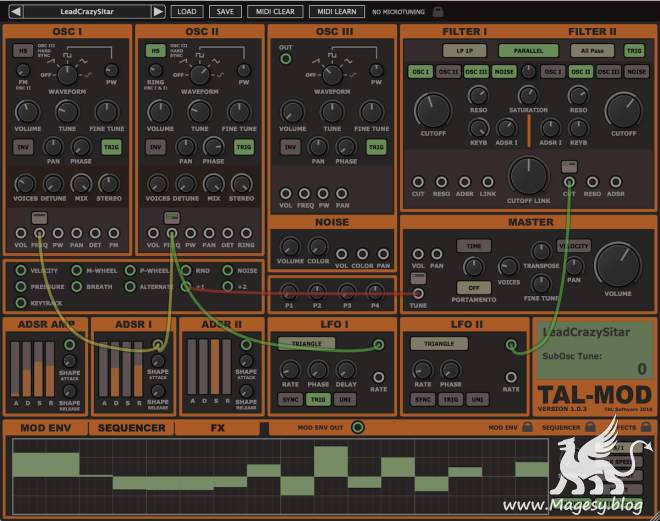660x521 pixels.
Task: Click the OSC I VOL input jack
Action: [x=21, y=233]
